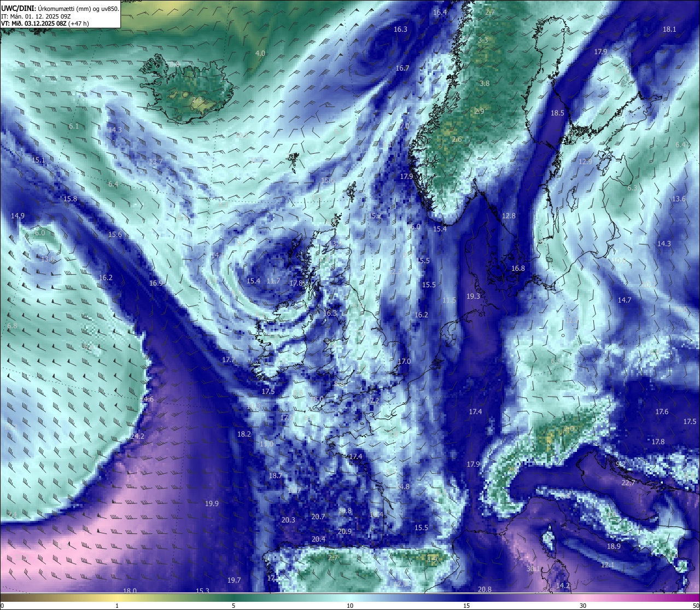Click the 50 label at the scale end
Screen dimensions: 700x610
695,606
